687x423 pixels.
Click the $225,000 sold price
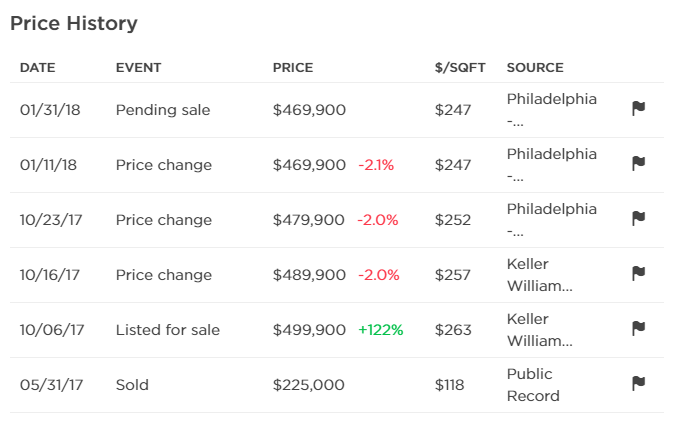(x=308, y=385)
